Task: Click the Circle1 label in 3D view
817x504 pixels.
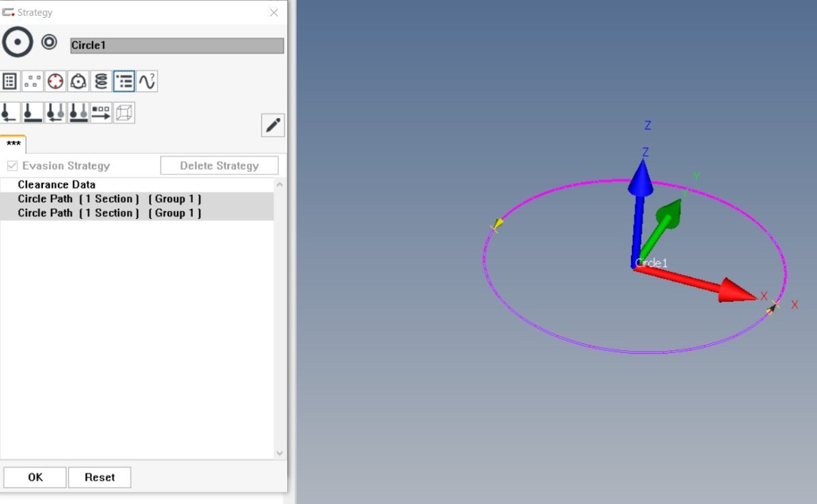Action: (x=652, y=263)
